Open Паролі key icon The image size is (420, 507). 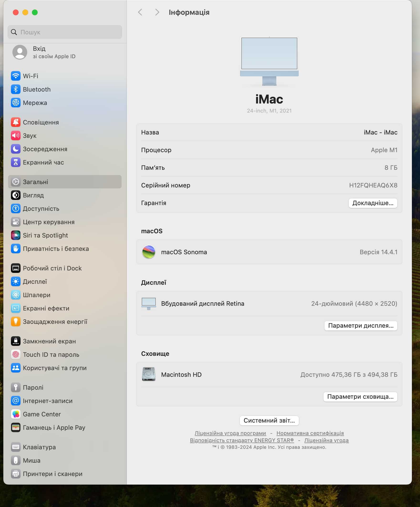point(16,388)
